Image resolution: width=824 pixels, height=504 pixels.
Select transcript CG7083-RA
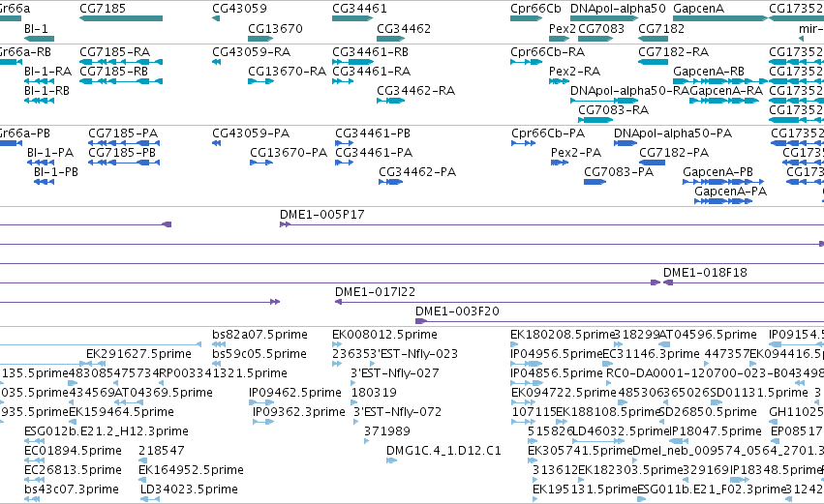coord(595,120)
